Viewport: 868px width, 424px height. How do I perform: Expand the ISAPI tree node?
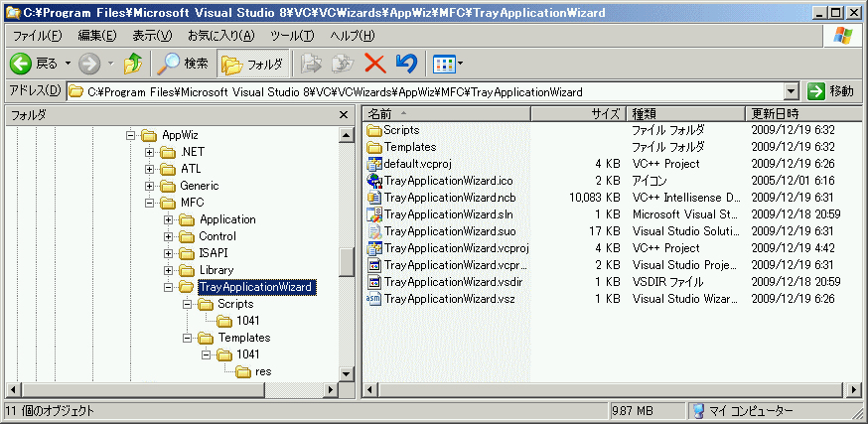point(168,253)
